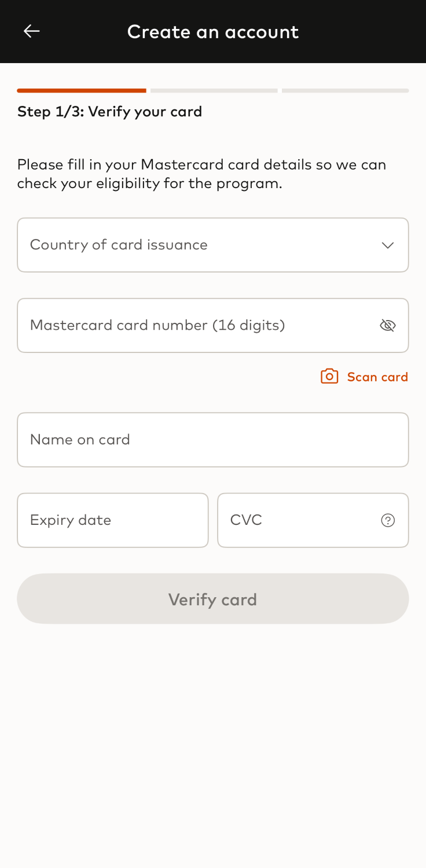Click the camera icon for card scanning
This screenshot has width=426, height=868.
point(329,376)
